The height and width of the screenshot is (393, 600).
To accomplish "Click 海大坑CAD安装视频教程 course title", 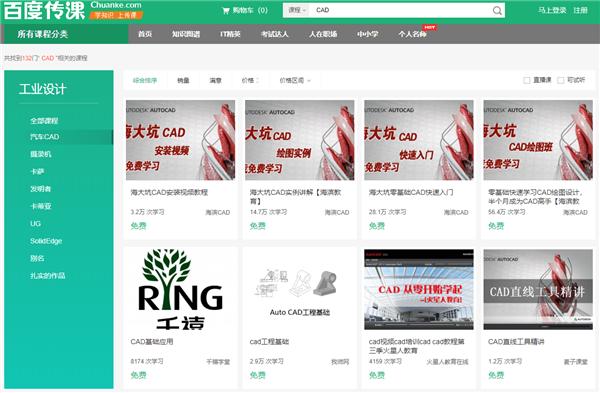I will [169, 192].
